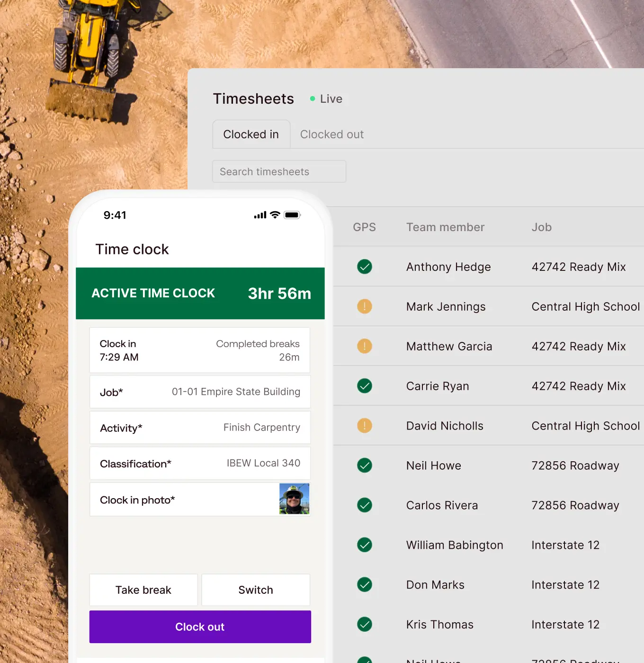The image size is (644, 663).
Task: Tap the Take break button
Action: pos(143,590)
